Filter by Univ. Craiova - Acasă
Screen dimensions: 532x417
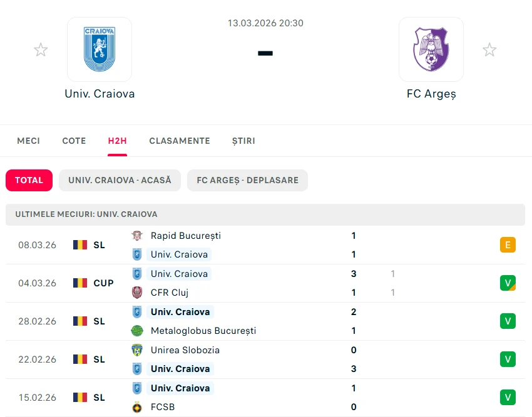(120, 180)
